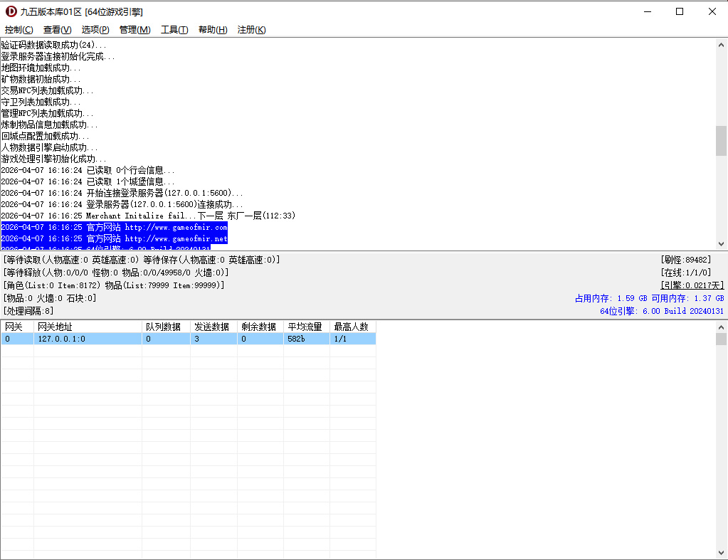
Task: Sort by 发送数据 column header
Action: click(x=213, y=327)
